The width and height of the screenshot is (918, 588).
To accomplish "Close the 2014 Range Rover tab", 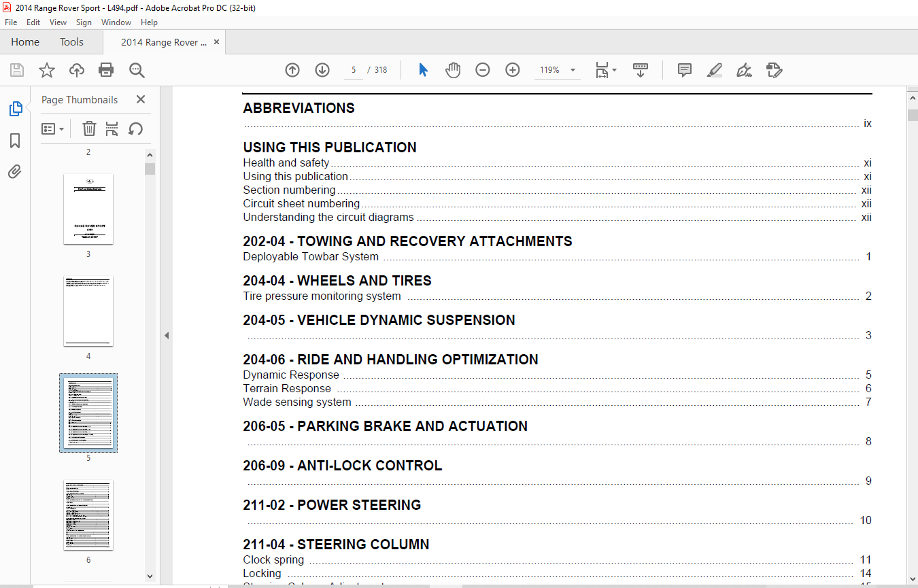I will tap(216, 42).
